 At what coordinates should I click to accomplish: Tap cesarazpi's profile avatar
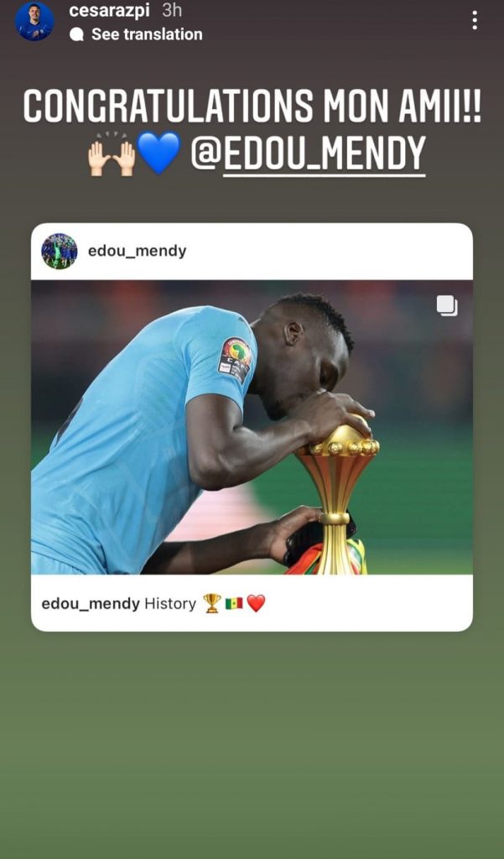34,21
